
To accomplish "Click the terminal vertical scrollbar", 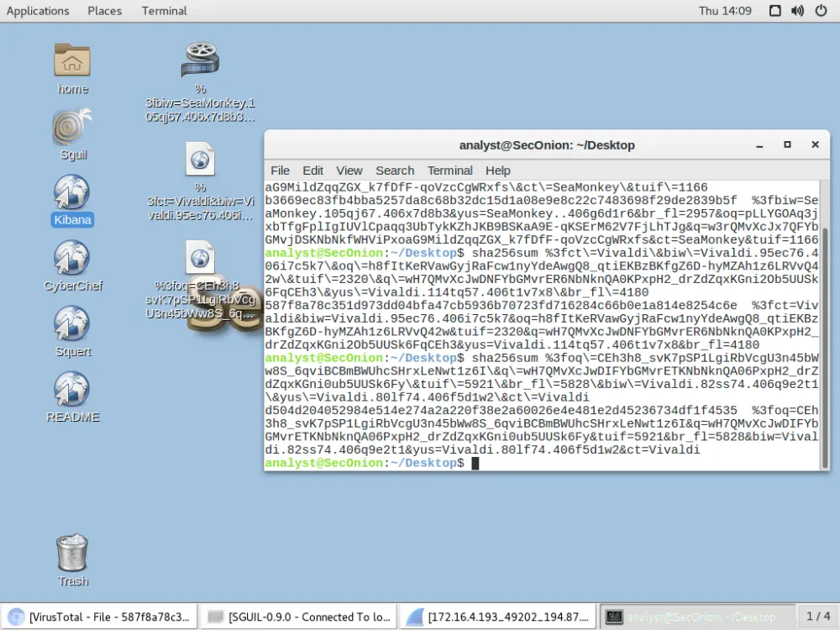I will point(825,347).
